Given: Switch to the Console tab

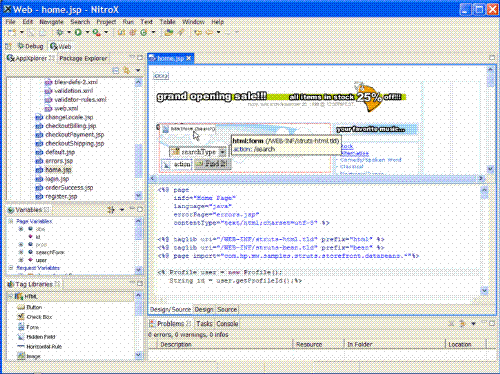Looking at the screenshot, I should coord(227,324).
